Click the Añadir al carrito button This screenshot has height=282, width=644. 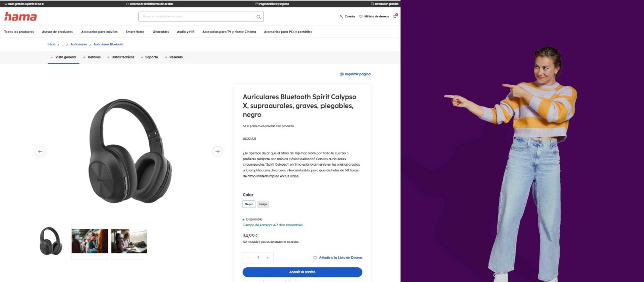point(302,272)
